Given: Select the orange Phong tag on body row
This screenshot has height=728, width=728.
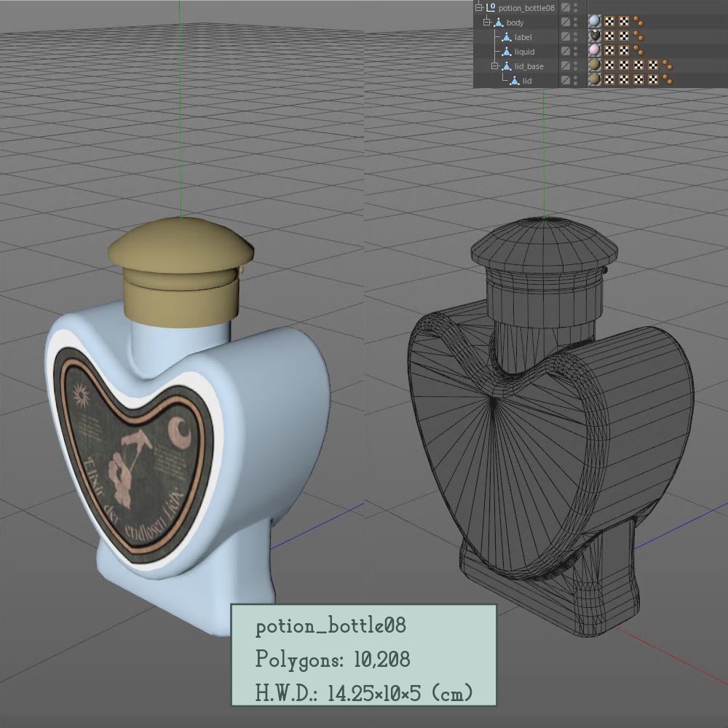Looking at the screenshot, I should (638, 21).
